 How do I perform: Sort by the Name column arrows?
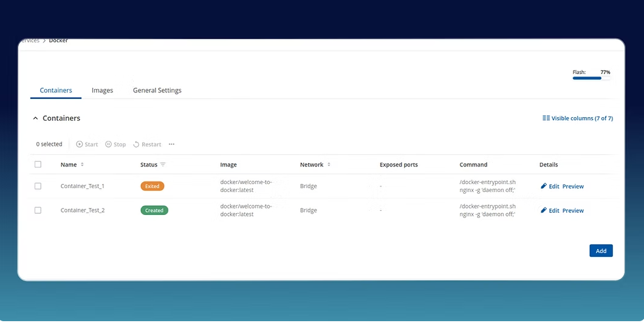tap(82, 165)
